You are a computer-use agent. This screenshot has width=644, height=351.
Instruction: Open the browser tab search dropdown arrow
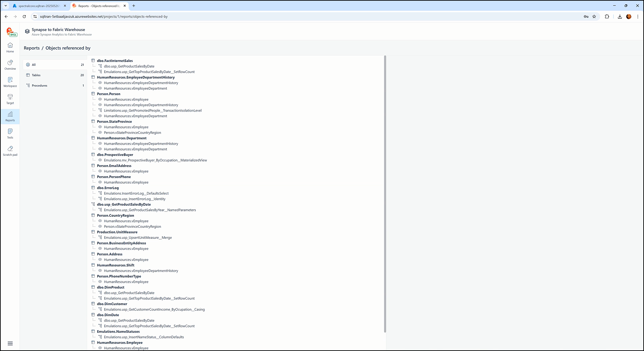pyautogui.click(x=6, y=6)
